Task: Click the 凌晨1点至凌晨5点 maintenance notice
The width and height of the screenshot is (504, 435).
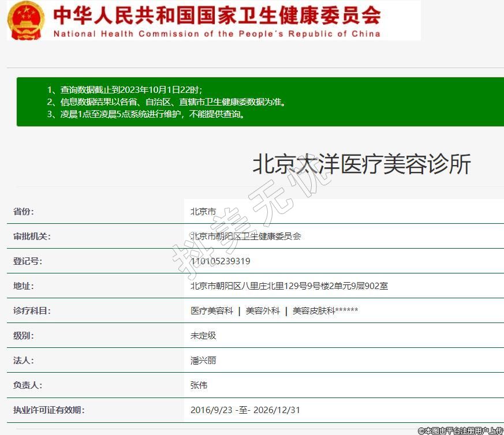Action: point(147,114)
